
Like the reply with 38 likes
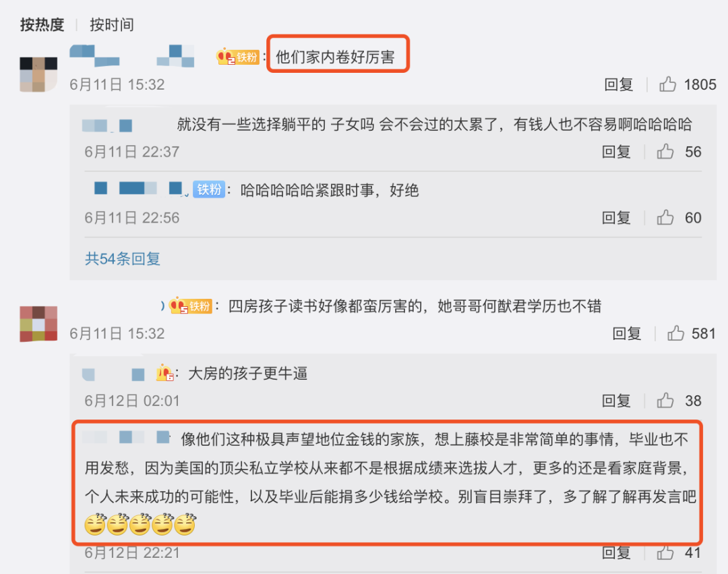[x=665, y=400]
